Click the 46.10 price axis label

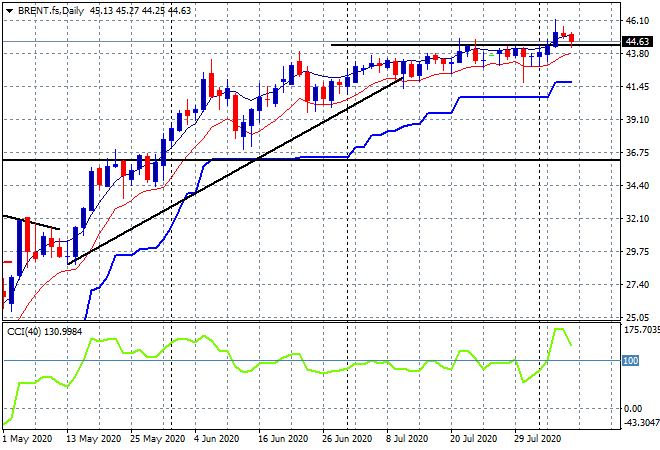(637, 20)
